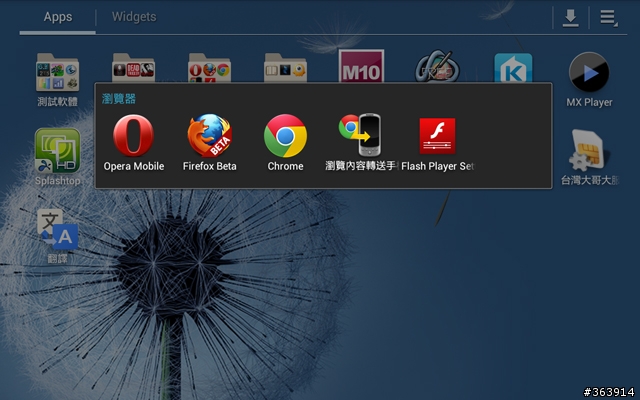Click the MX Player label
Viewport: 640px width, 400px height.
coord(589,102)
